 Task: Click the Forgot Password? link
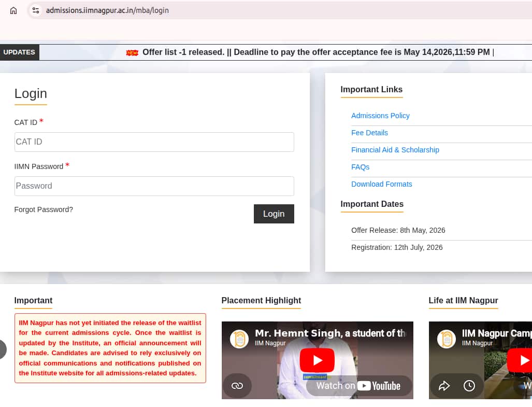(x=44, y=209)
